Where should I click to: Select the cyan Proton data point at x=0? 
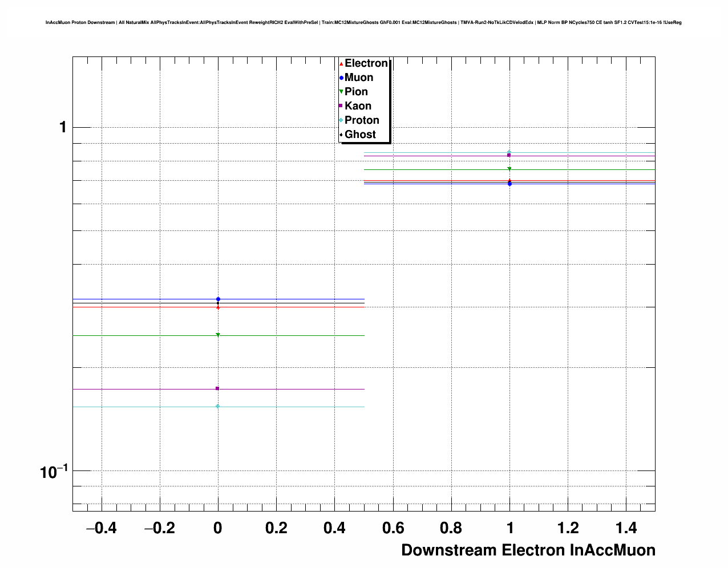coord(217,407)
